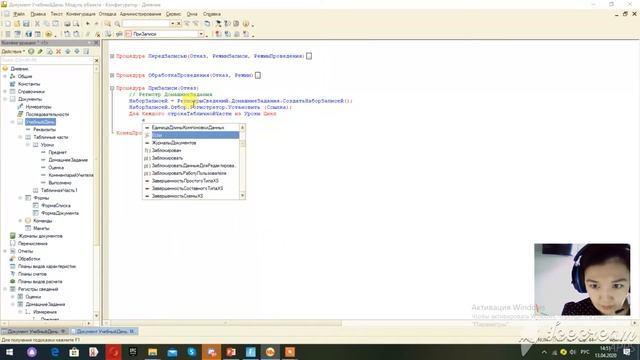
Task: Select ДомашнееЗадание attribute under Уроки
Action: pos(68,160)
